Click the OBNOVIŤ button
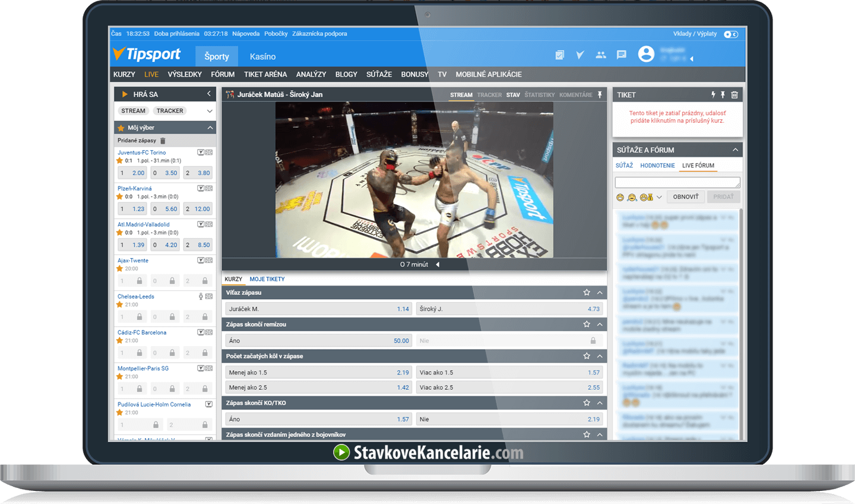The width and height of the screenshot is (855, 504). click(686, 197)
